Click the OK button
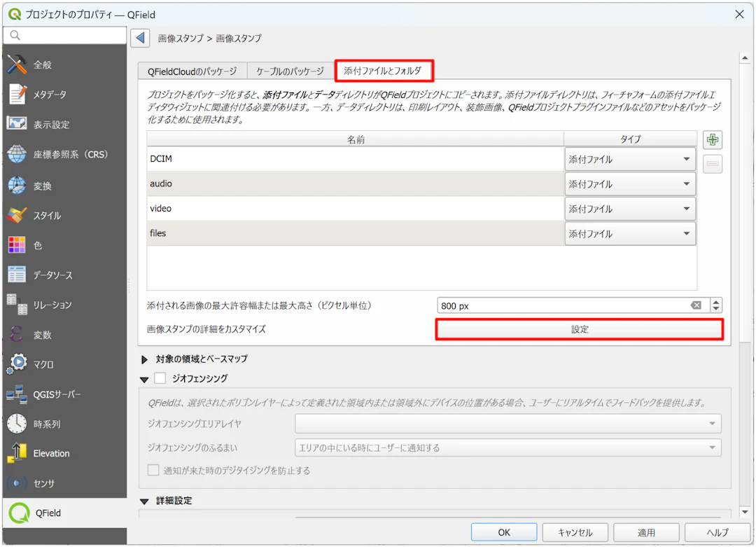 [504, 532]
